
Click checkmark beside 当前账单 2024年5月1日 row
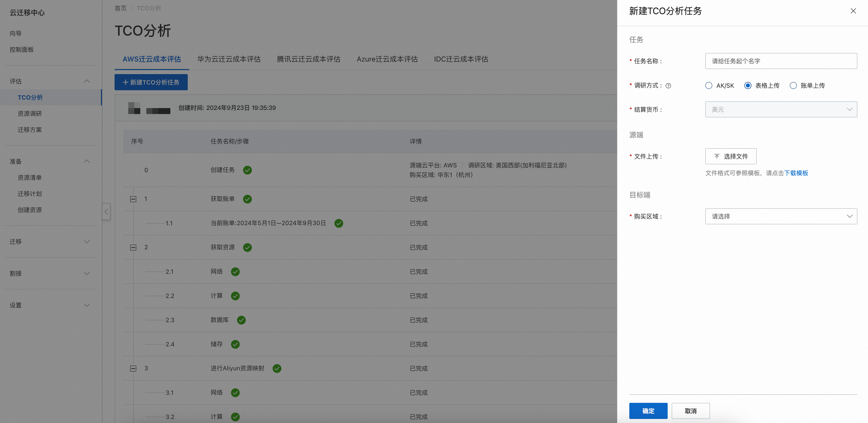click(x=339, y=223)
